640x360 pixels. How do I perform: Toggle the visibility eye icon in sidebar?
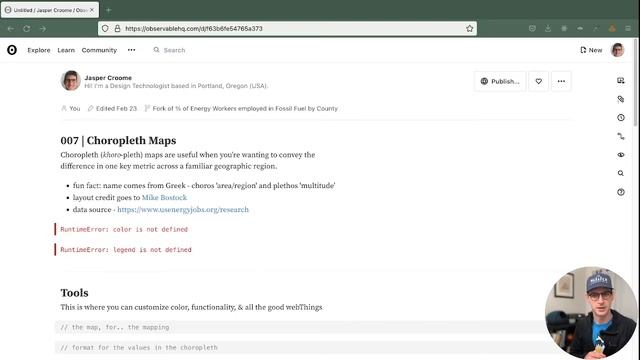click(x=621, y=155)
